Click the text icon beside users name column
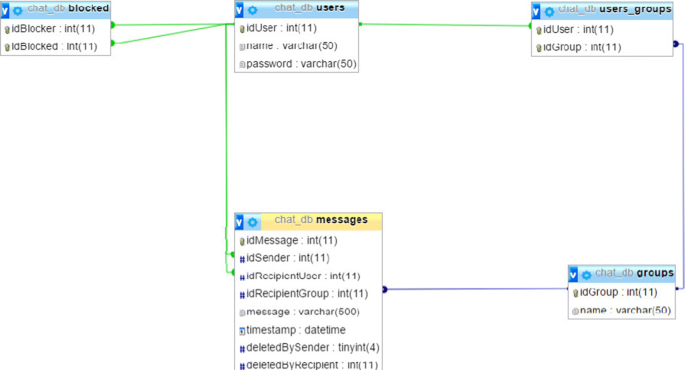Image resolution: width=685 pixels, height=370 pixels. tap(242, 46)
